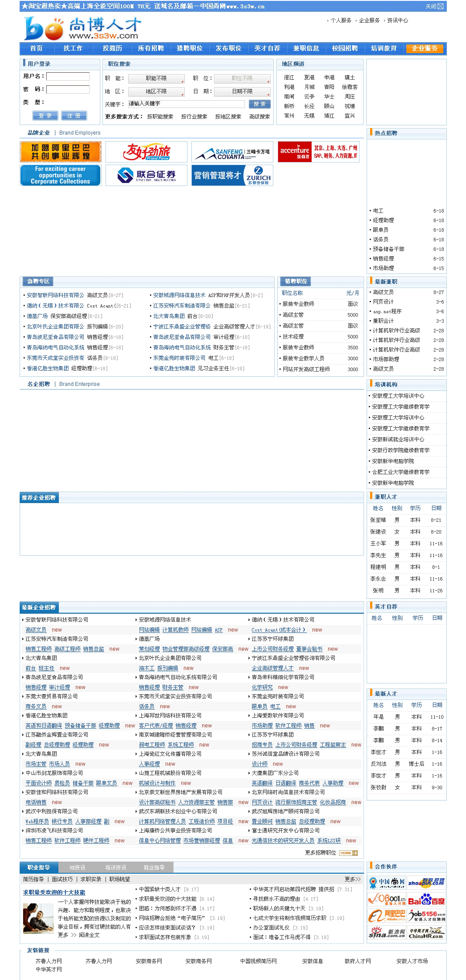Screen dimensions: 466x980
Task: Open 找工作 in the navigation bar
Action: click(x=73, y=48)
